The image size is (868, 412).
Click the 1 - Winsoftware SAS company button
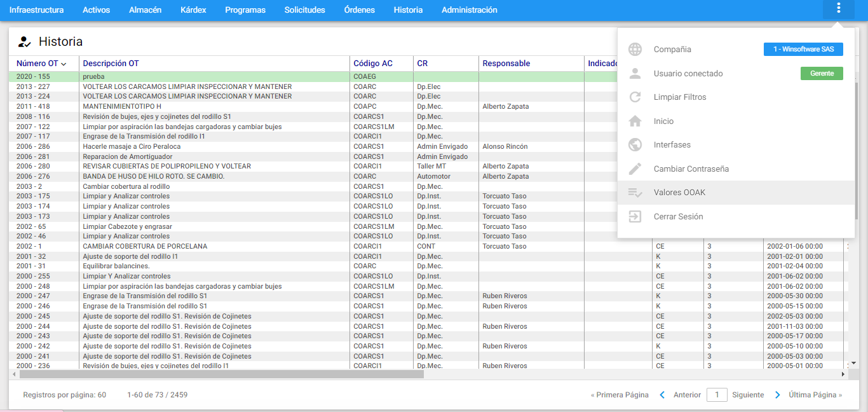pyautogui.click(x=803, y=50)
